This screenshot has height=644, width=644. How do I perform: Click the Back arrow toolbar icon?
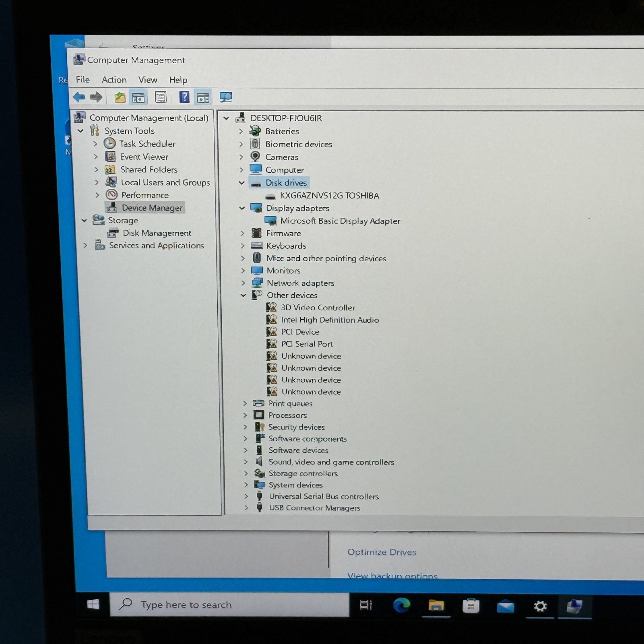79,97
